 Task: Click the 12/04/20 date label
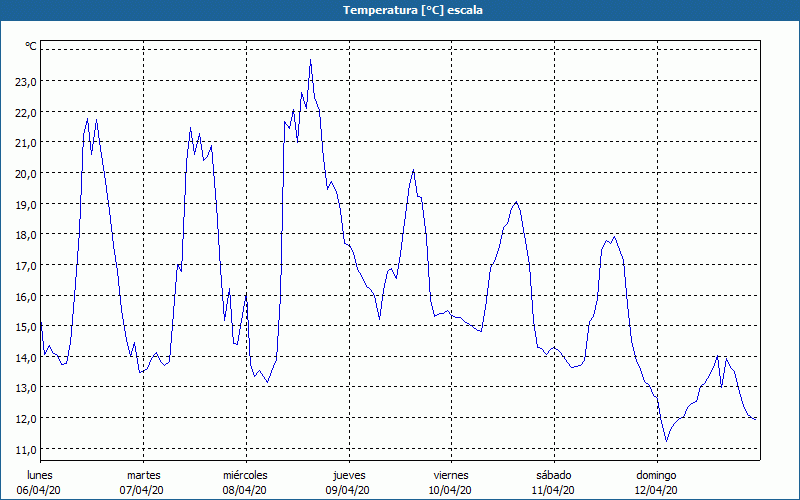click(656, 490)
